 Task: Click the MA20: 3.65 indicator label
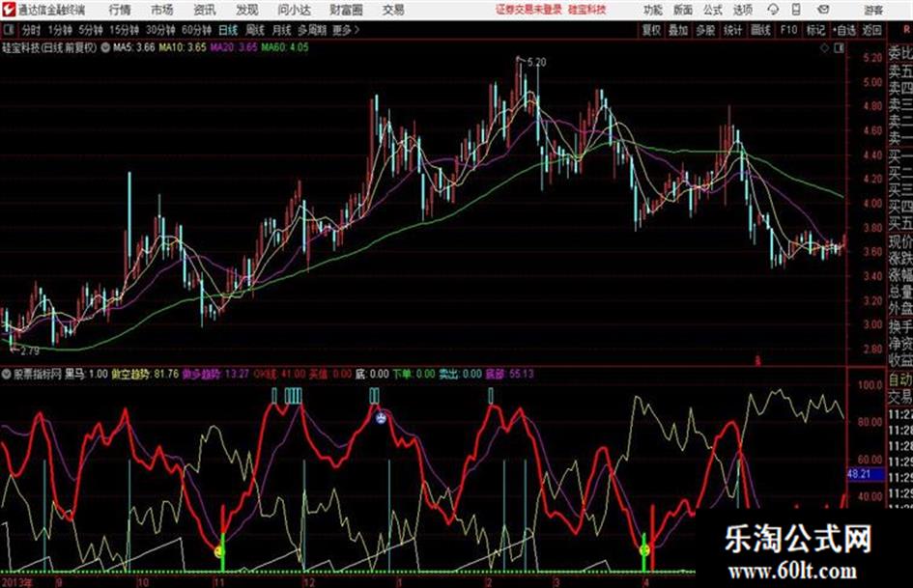pyautogui.click(x=234, y=47)
